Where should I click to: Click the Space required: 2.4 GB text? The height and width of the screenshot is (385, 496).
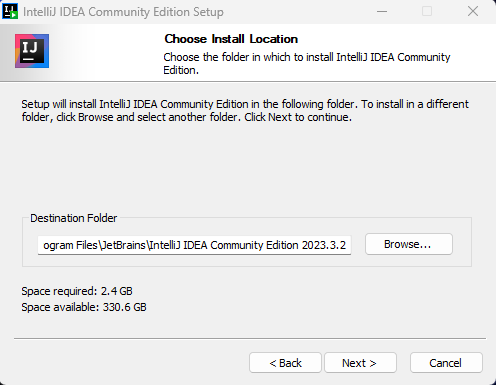(77, 291)
